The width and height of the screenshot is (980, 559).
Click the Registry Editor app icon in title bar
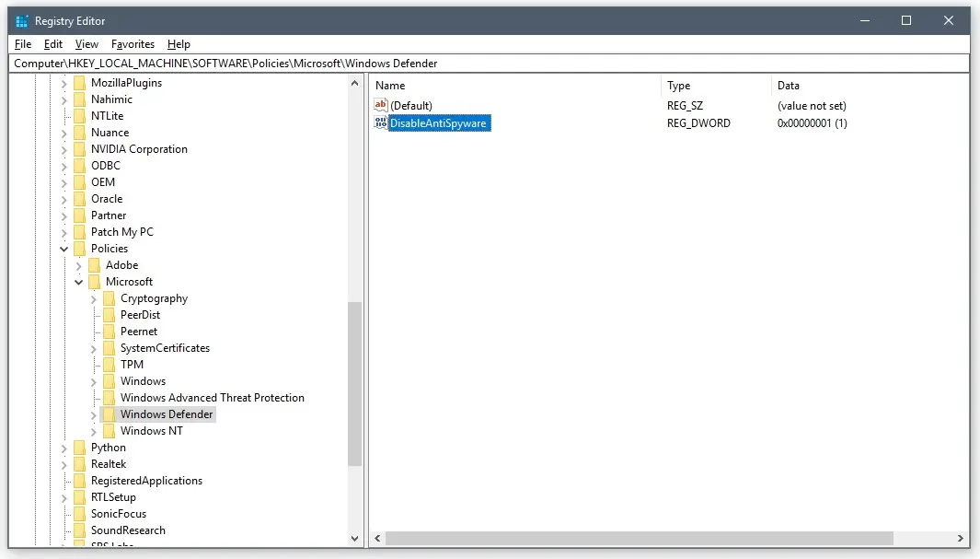click(22, 21)
